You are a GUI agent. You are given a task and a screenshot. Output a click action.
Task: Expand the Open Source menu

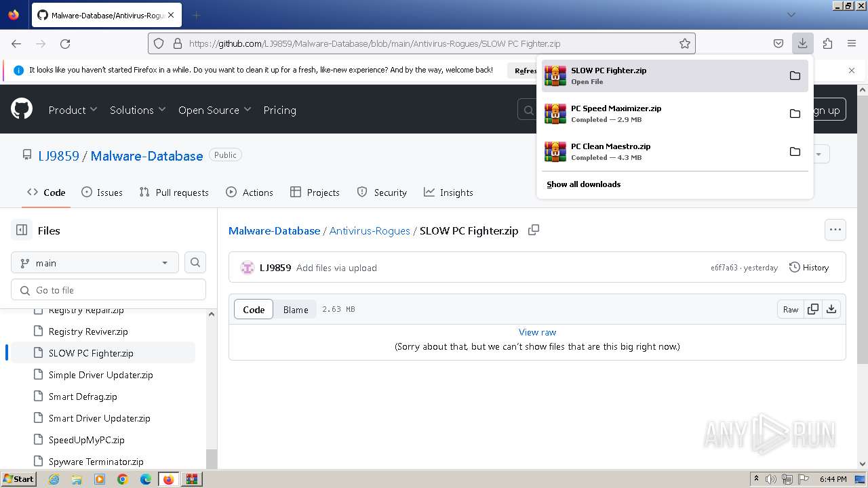214,110
